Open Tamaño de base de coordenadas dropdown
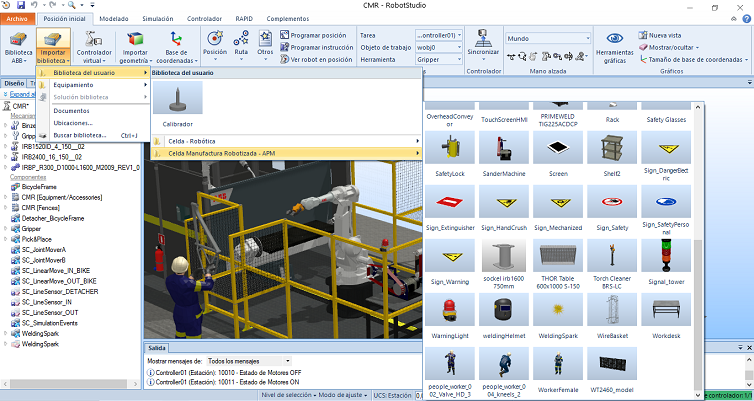 (x=694, y=60)
